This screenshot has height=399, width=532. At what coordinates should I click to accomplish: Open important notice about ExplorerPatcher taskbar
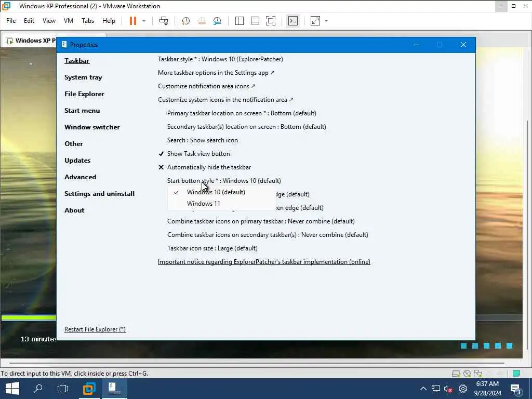tap(264, 262)
